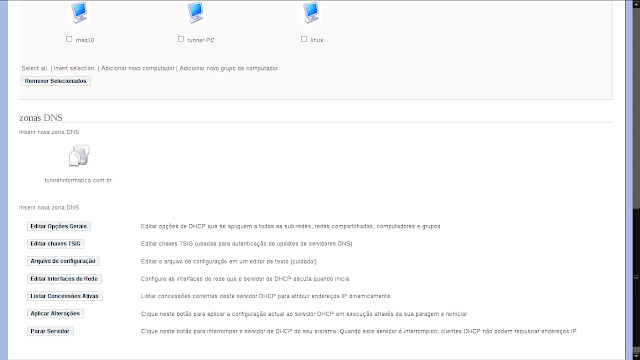Viewport: 640px width, 360px height.
Task: Click the Select all link
Action: (x=35, y=68)
